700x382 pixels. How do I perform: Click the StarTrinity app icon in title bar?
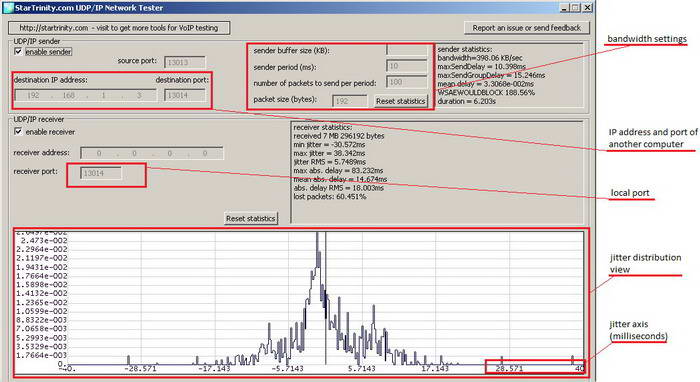[x=8, y=8]
